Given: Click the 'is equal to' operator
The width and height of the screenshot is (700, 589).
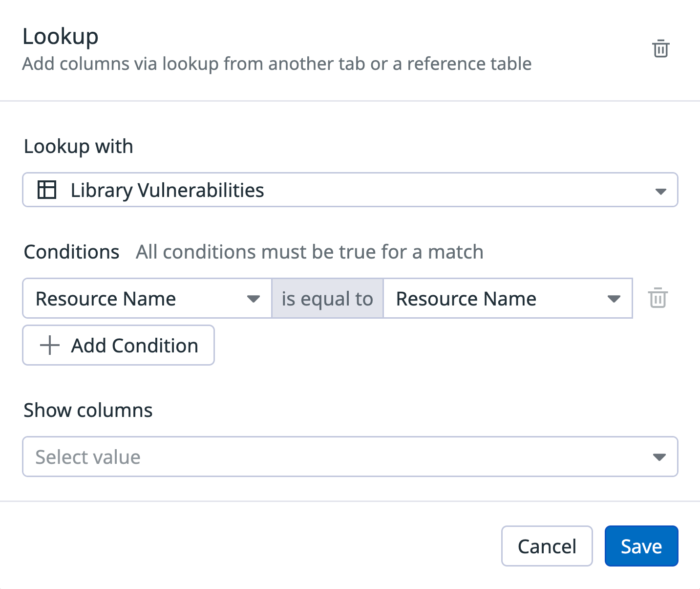Looking at the screenshot, I should pos(327,298).
